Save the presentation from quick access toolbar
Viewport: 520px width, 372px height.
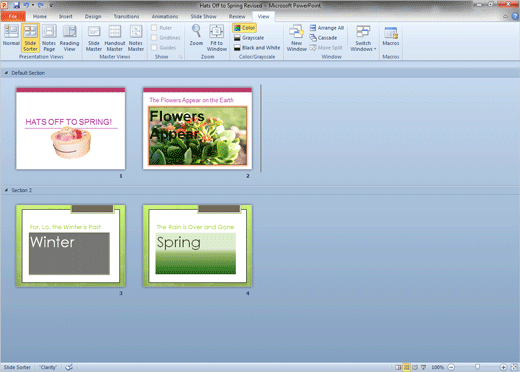(16, 5)
